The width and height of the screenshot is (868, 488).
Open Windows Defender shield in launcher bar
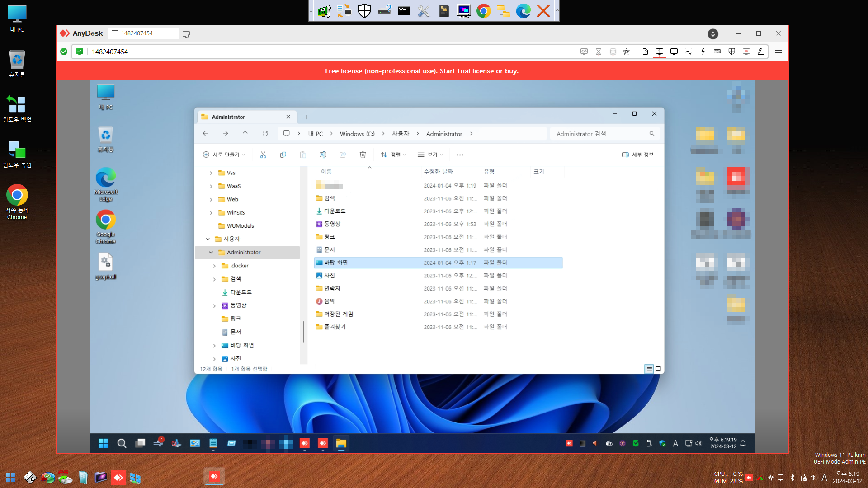coord(364,11)
